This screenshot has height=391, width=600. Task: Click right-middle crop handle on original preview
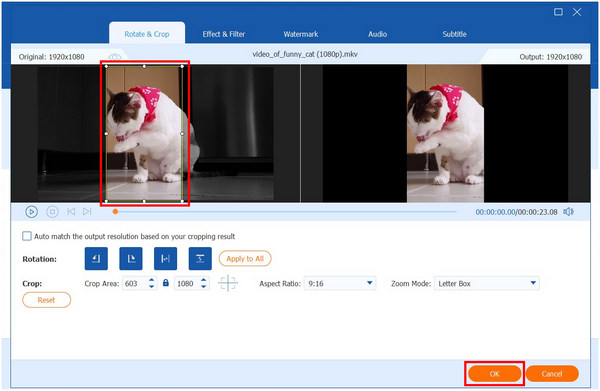click(x=182, y=134)
